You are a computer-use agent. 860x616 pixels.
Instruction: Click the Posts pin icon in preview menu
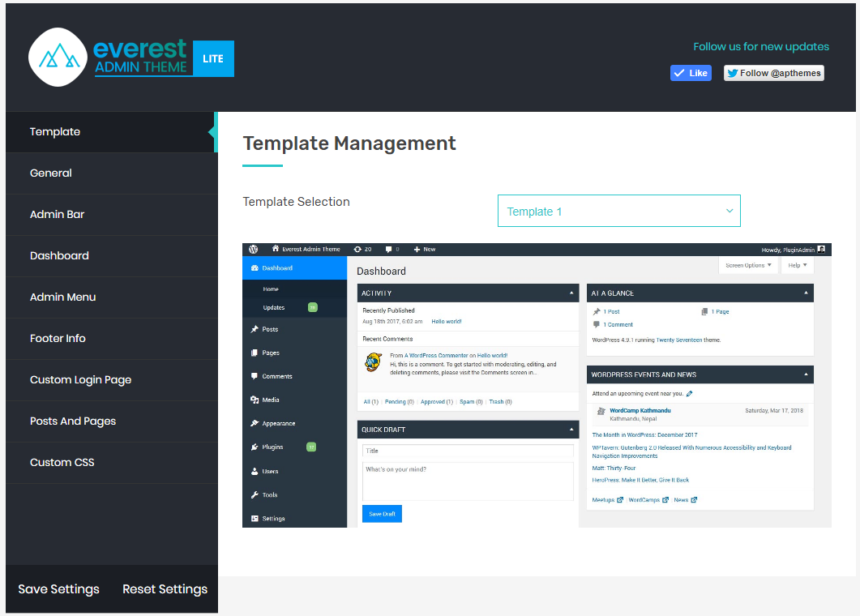[x=255, y=329]
